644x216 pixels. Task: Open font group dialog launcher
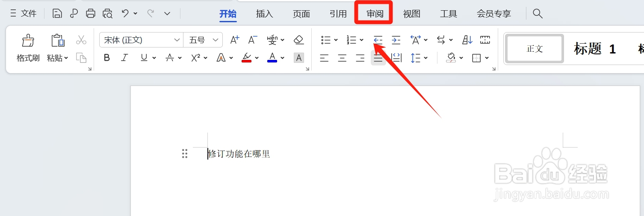307,68
